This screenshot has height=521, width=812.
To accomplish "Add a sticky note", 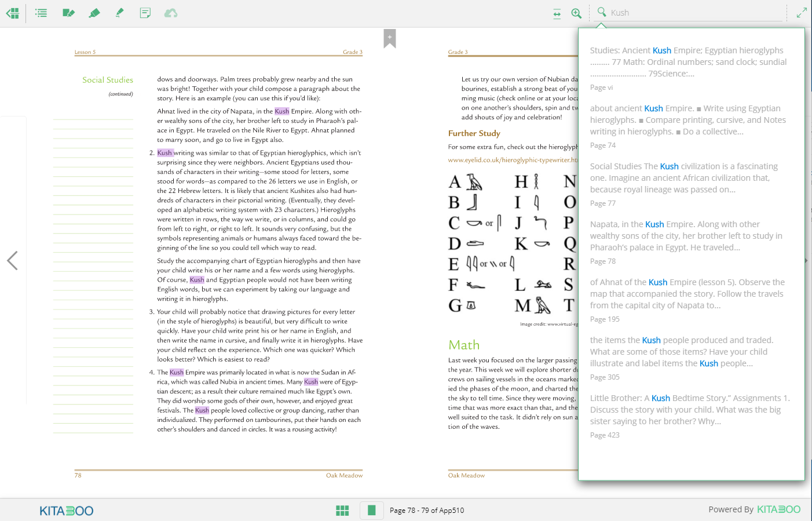I will pos(145,13).
